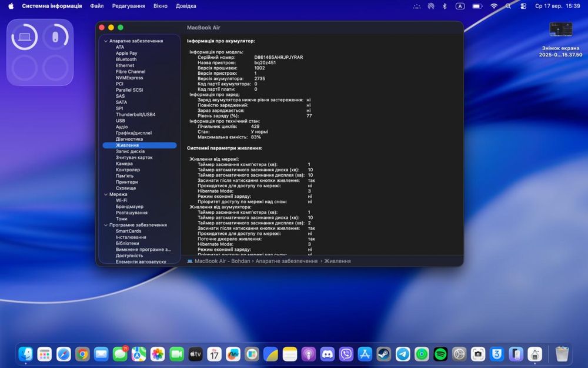Screen dimensions: 588x368
Task: Select Bluetooth in the sidebar
Action: tap(126, 59)
